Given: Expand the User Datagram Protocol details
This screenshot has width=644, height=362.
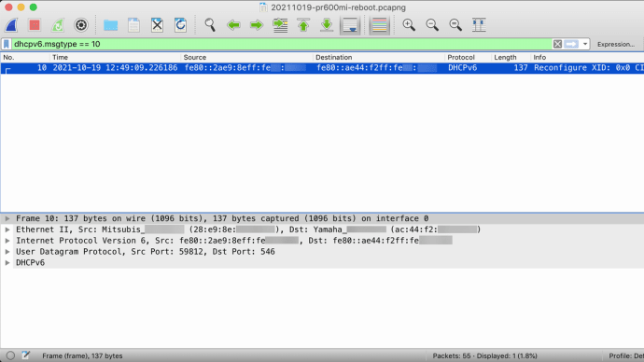Looking at the screenshot, I should coord(7,252).
